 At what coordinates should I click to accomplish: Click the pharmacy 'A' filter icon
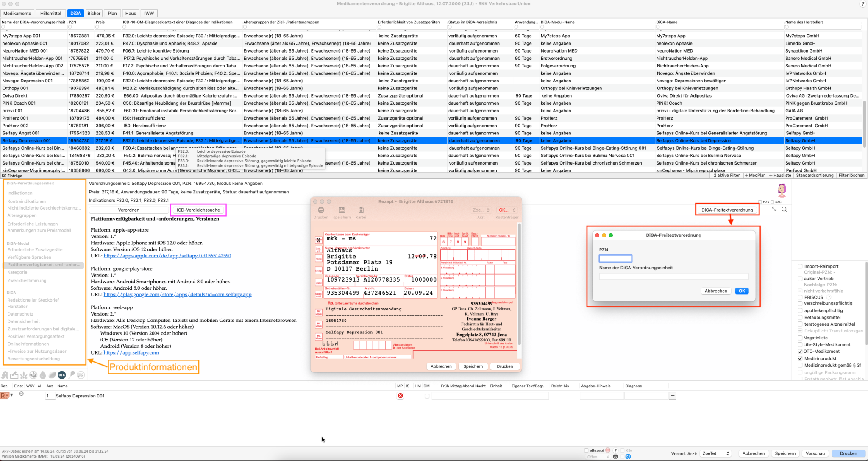5,375
